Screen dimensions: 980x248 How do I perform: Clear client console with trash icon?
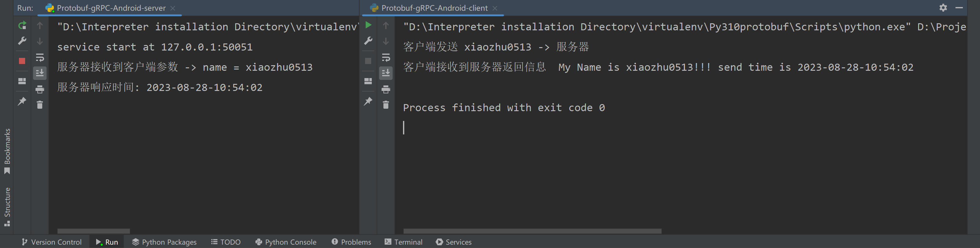coord(386,105)
